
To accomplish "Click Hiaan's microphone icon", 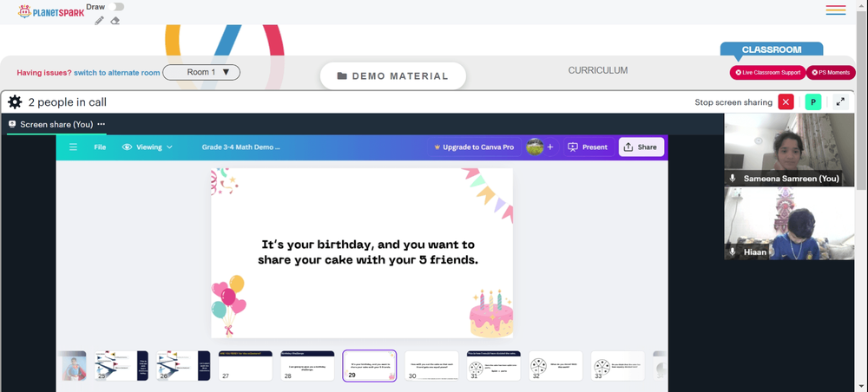I will click(x=733, y=252).
